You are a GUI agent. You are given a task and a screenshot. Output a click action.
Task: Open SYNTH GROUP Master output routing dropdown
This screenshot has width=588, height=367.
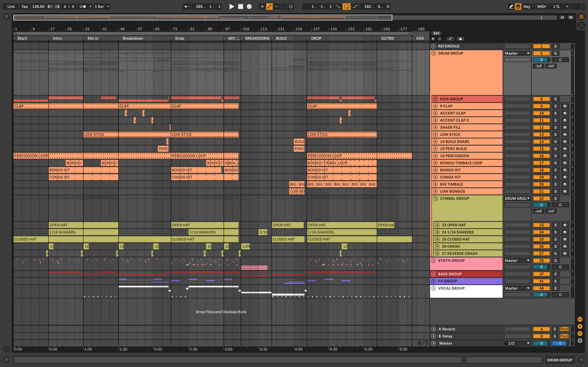(x=517, y=261)
